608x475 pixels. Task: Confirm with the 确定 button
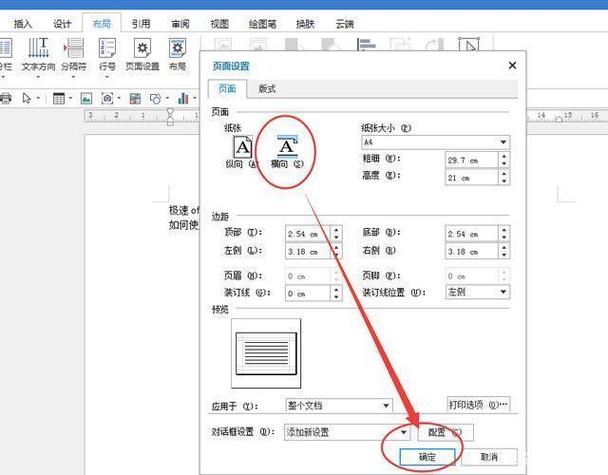(427, 457)
